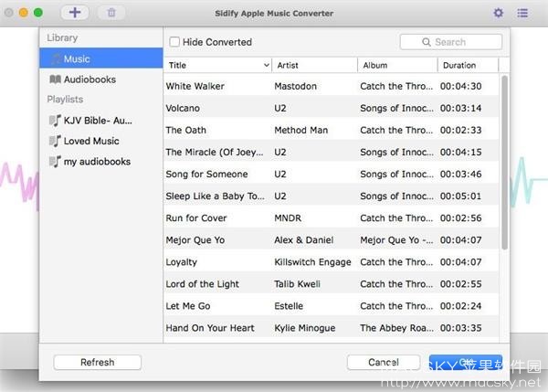Click artist Alex & Daniel cell
The height and width of the screenshot is (392, 548).
(304, 240)
